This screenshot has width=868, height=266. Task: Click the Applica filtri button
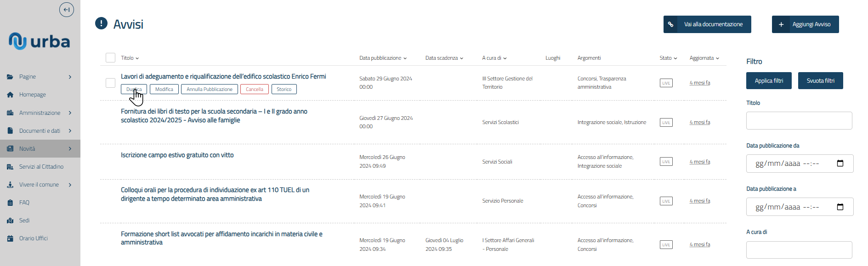(768, 81)
